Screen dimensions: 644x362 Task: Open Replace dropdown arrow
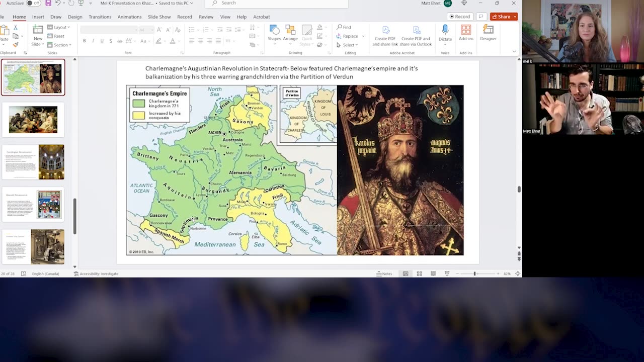click(x=363, y=36)
